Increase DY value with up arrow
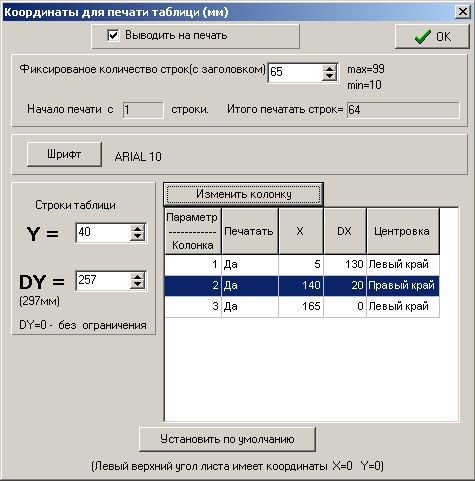Viewport: 475px width, 481px height. pos(137,276)
